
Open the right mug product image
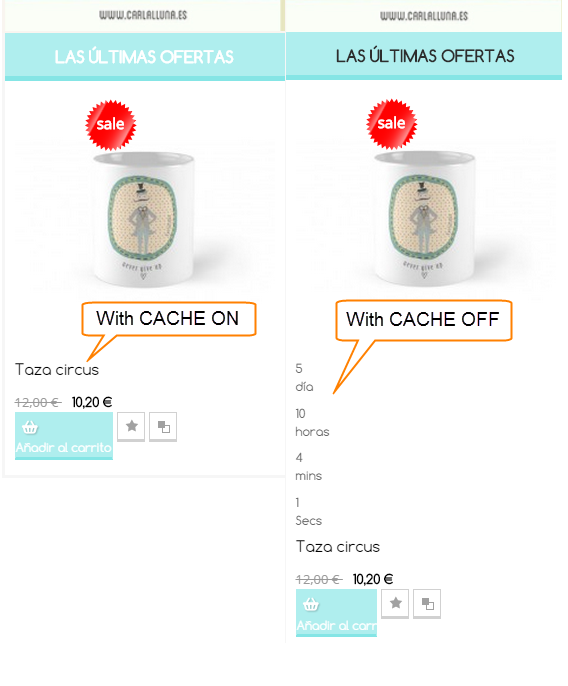[424, 218]
